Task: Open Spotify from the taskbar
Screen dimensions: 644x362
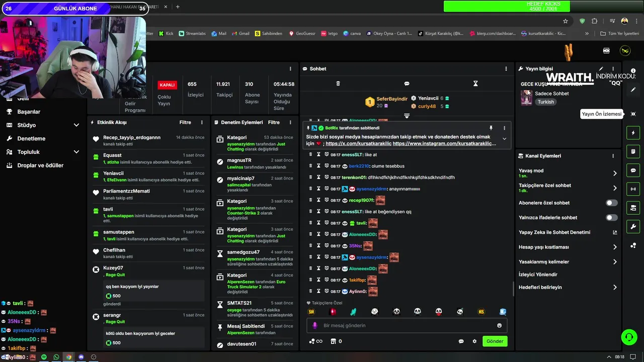Action: (44, 357)
